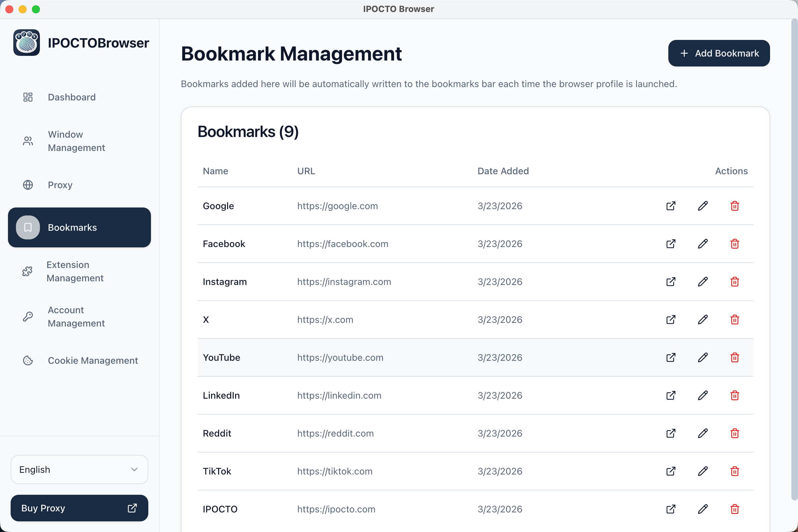The image size is (798, 532).
Task: Open the Facebook bookmark link icon
Action: coord(671,244)
